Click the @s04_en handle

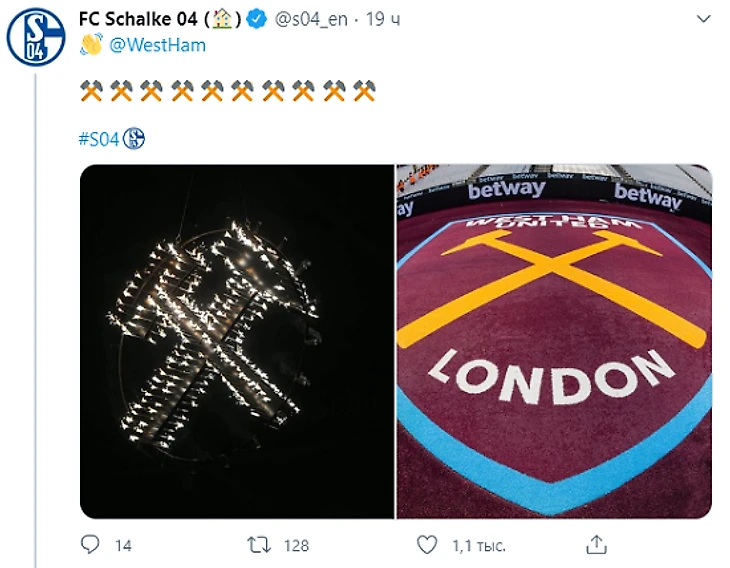tap(310, 20)
